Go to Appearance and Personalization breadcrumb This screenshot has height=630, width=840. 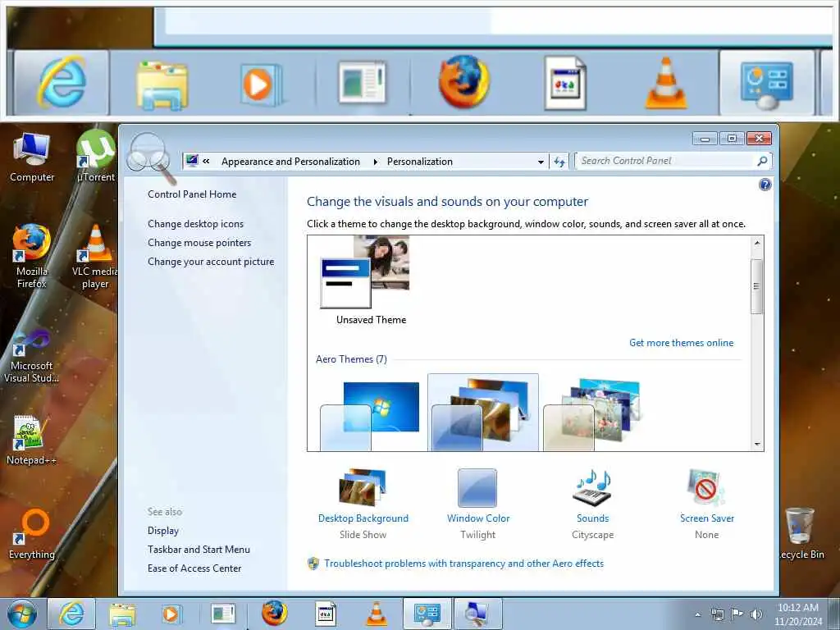(x=290, y=162)
